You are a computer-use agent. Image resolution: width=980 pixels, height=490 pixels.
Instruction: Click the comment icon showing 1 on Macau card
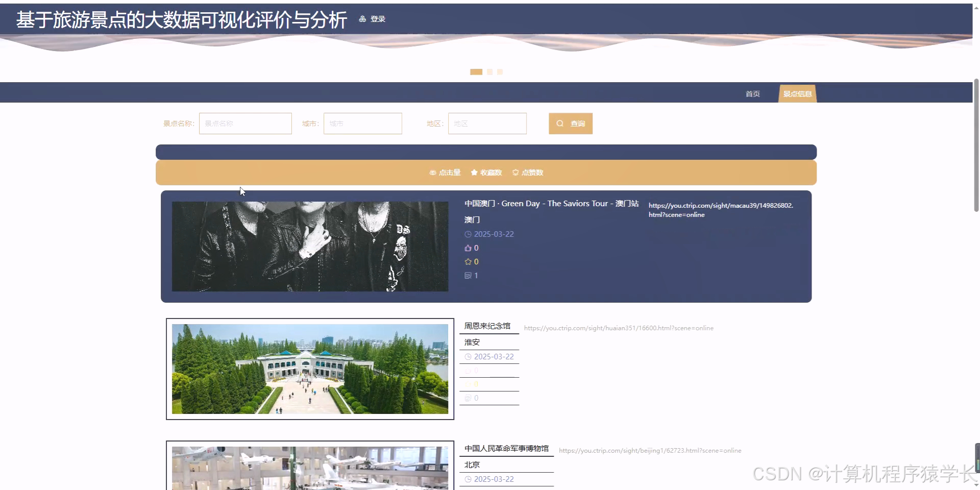(x=468, y=275)
